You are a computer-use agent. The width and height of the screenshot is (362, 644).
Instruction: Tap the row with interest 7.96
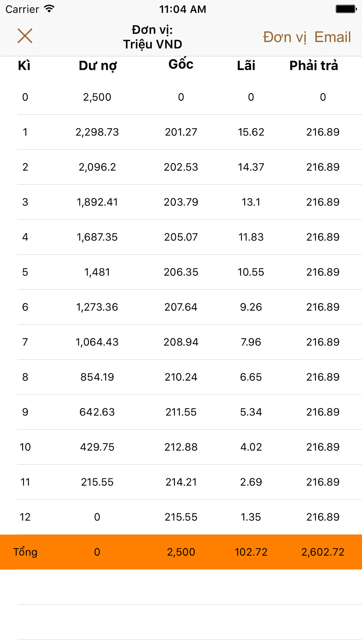click(181, 342)
